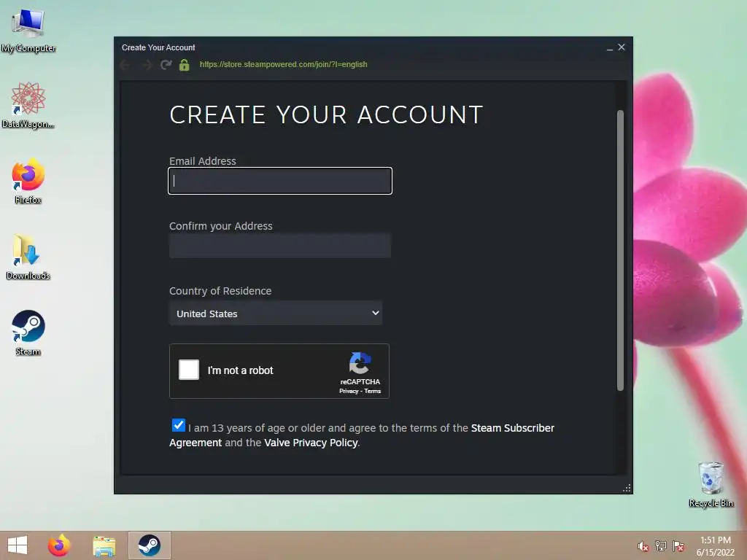Focus the Email Address field
This screenshot has width=747, height=560.
click(280, 181)
